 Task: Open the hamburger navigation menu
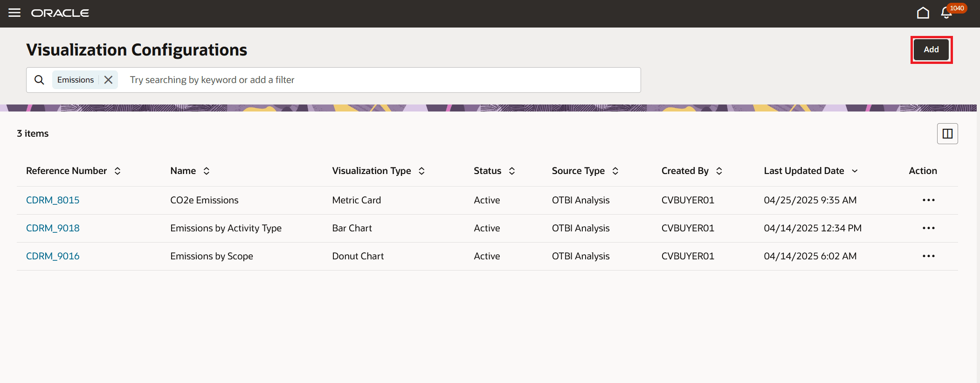14,13
